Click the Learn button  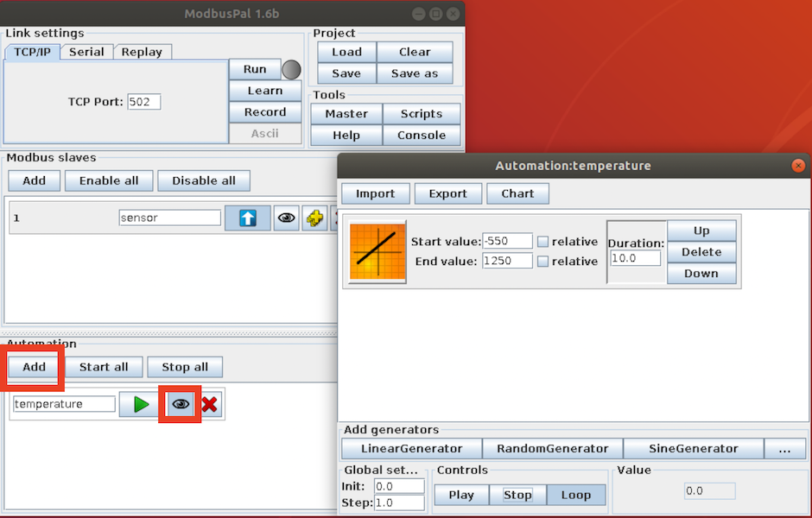[265, 91]
